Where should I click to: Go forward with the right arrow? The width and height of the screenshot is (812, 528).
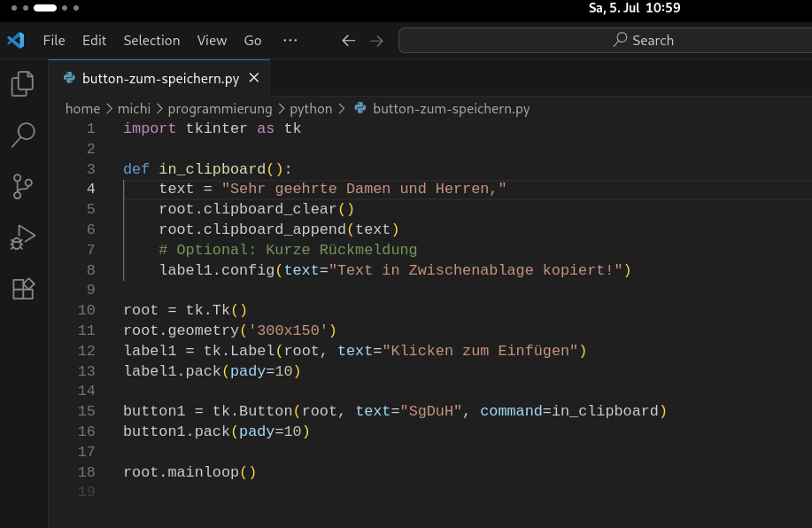coord(376,41)
